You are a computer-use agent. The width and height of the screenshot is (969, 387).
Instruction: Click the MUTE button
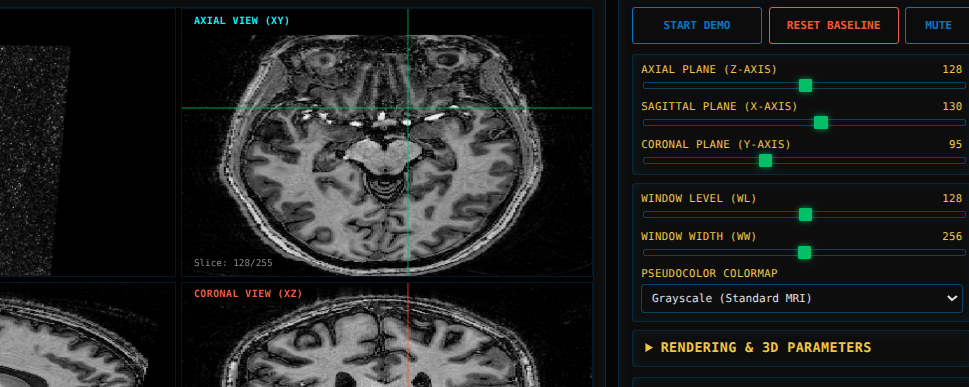coord(937,25)
